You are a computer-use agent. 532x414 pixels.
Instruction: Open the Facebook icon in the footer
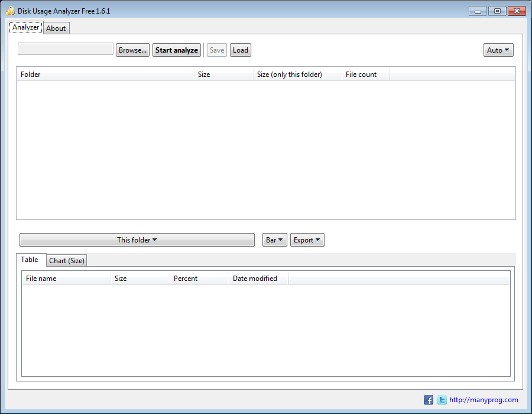pos(428,400)
